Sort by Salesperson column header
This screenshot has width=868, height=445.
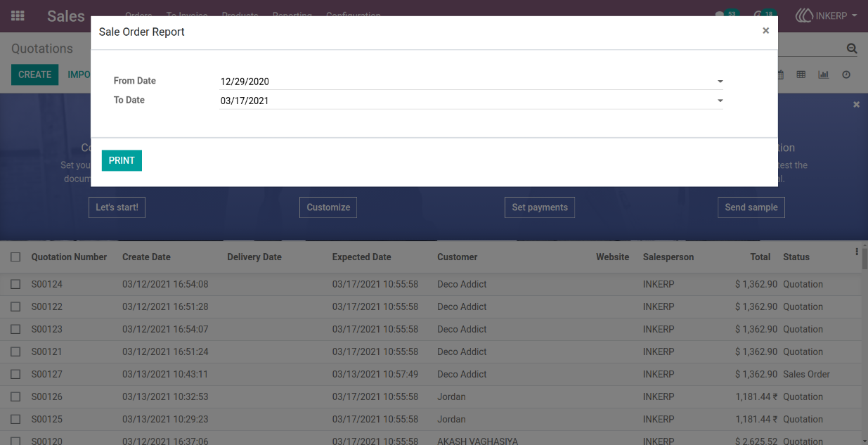click(x=668, y=257)
